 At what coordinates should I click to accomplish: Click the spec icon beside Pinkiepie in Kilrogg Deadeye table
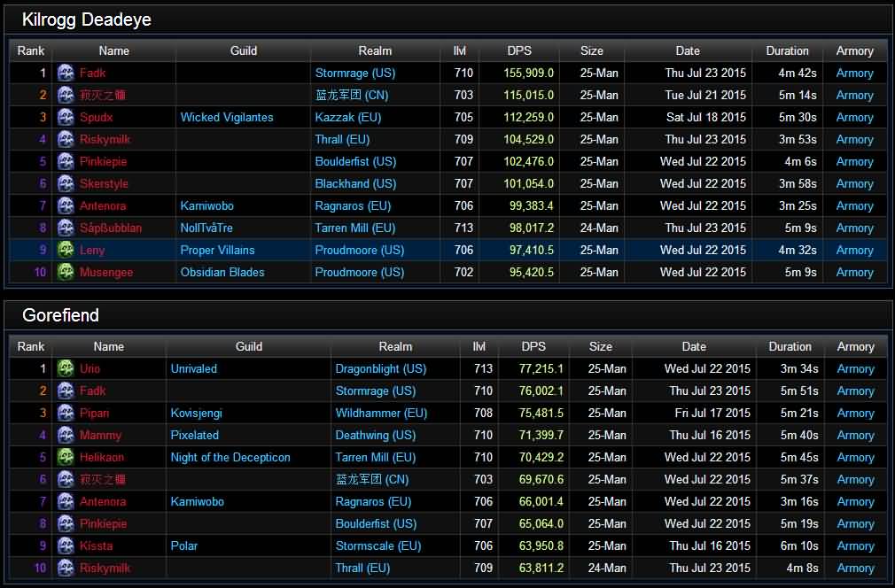coord(66,161)
